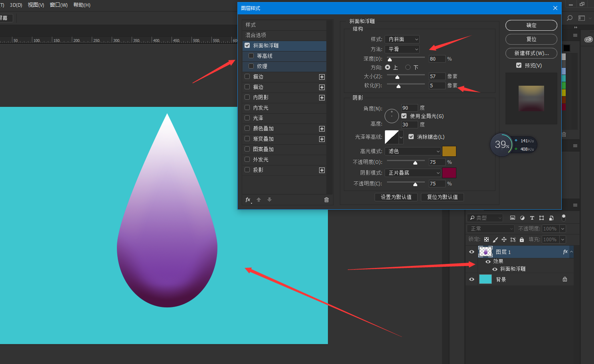Viewport: 594px width, 364px height.
Task: Open the layers panel menu icon
Action: coord(575,205)
